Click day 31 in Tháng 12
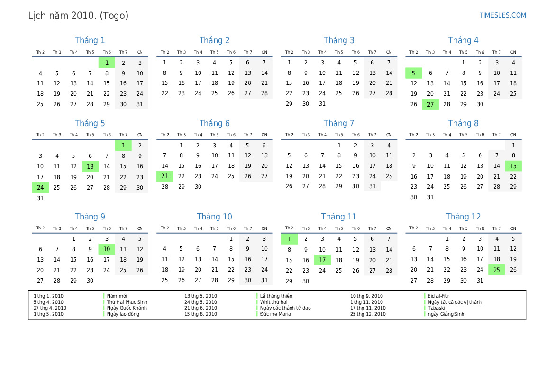Screen dimensions: 554x392 pos(480,280)
